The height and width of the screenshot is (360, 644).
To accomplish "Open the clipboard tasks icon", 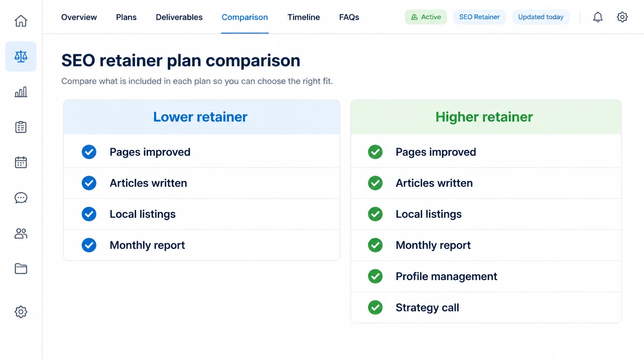I will click(21, 127).
